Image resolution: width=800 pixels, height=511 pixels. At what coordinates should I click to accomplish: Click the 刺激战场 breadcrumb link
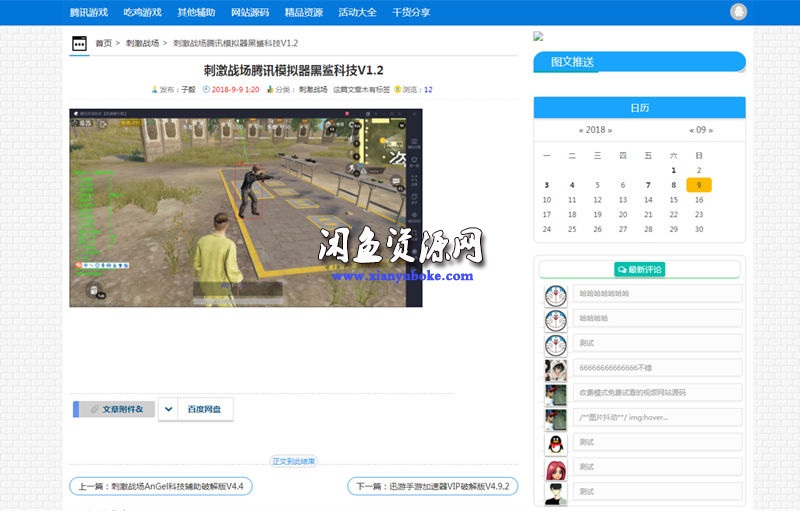tap(142, 44)
